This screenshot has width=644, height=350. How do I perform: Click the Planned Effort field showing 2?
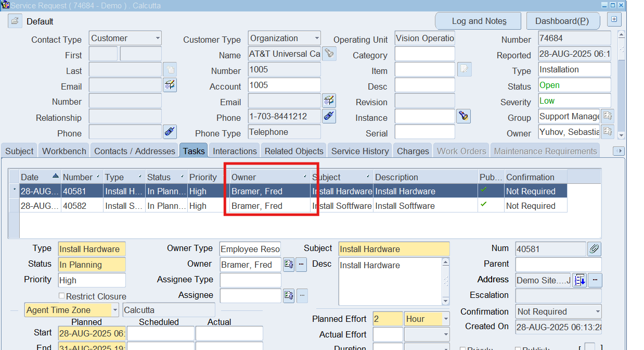[x=388, y=319]
